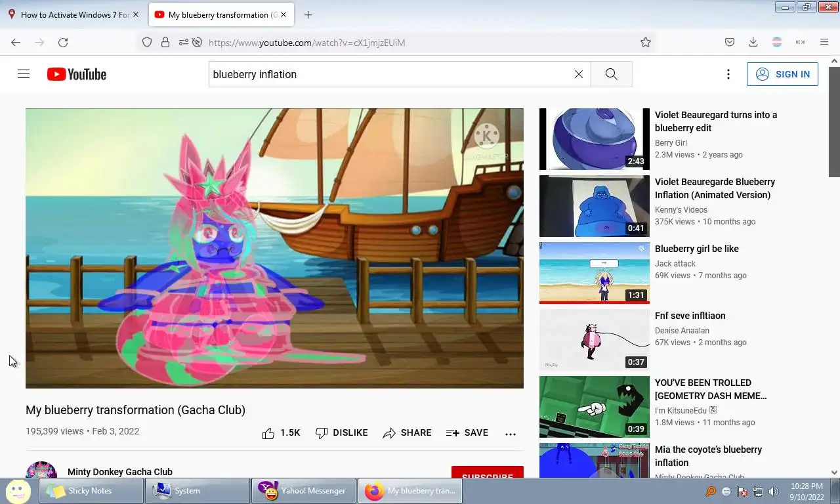This screenshot has height=504, width=840.
Task: Click the Berry Girl channel name
Action: coord(671,142)
